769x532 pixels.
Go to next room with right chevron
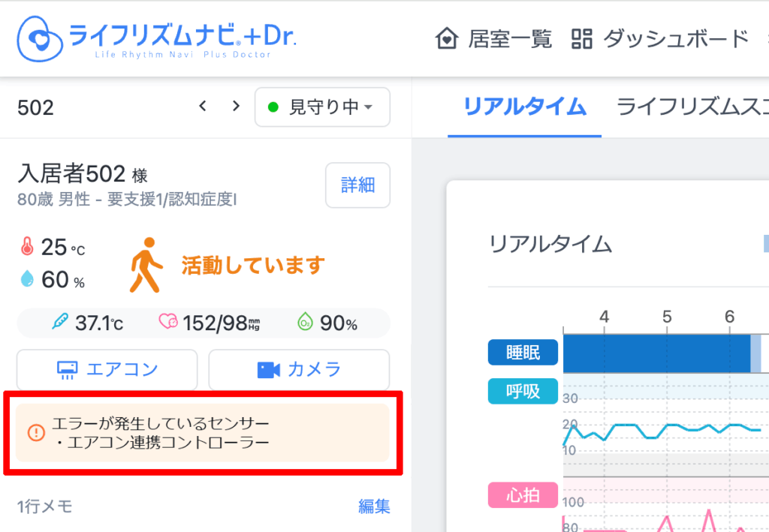236,107
